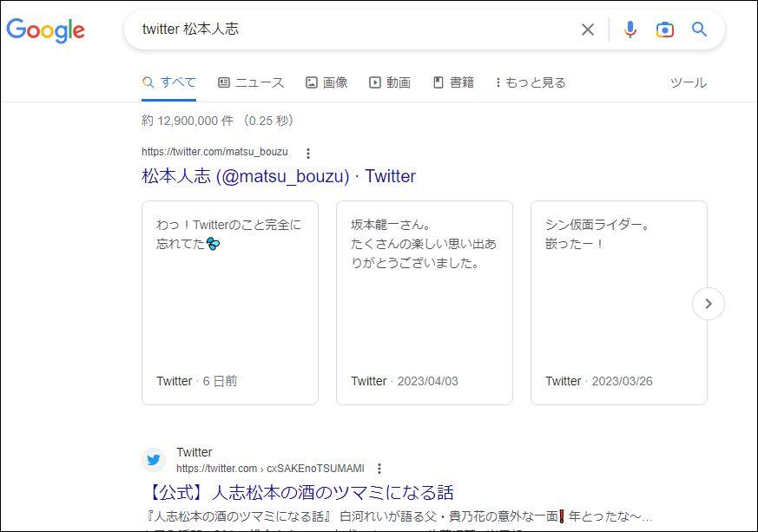
Task: Clear the search box with X icon
Action: click(x=587, y=30)
